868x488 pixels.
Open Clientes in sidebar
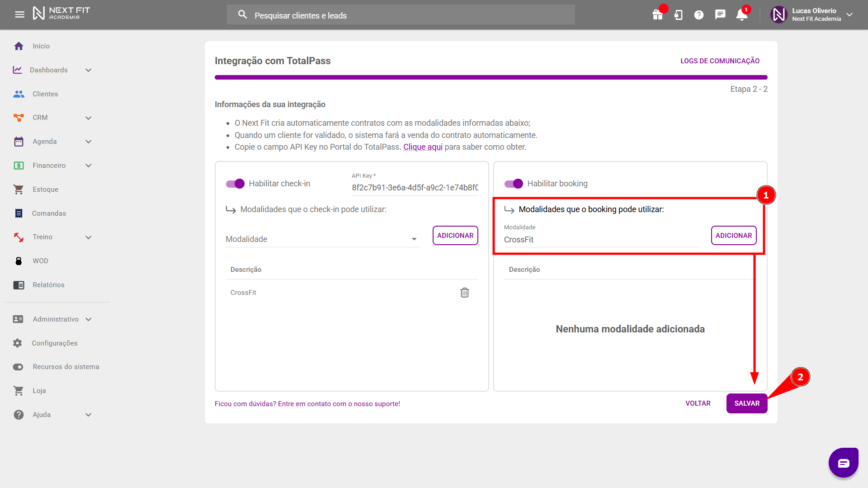(x=45, y=94)
